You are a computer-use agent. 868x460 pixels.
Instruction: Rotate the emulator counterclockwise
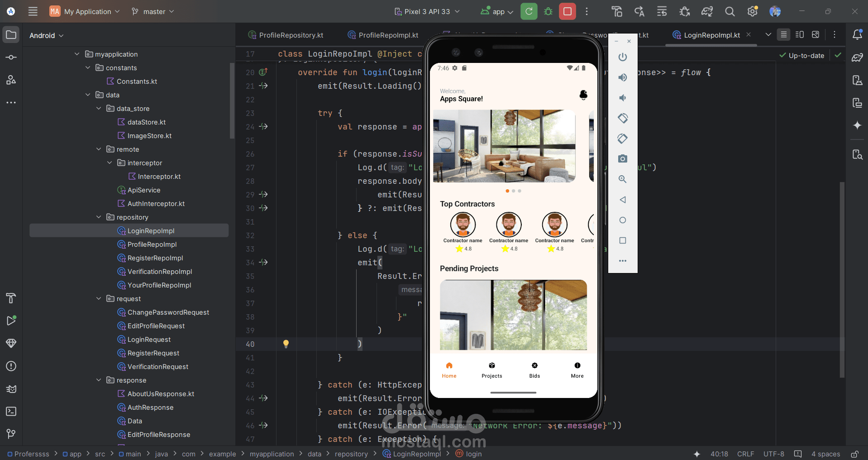[622, 118]
